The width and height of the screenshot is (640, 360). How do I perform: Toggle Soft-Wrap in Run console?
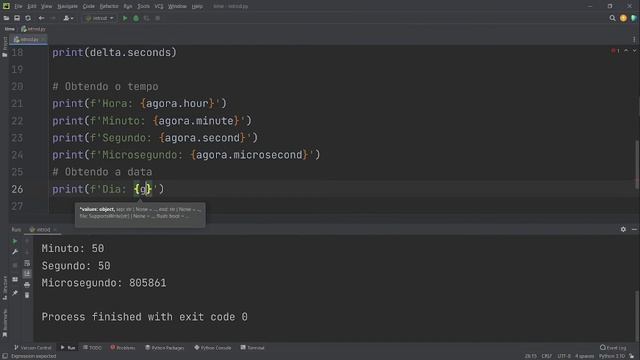(x=27, y=263)
